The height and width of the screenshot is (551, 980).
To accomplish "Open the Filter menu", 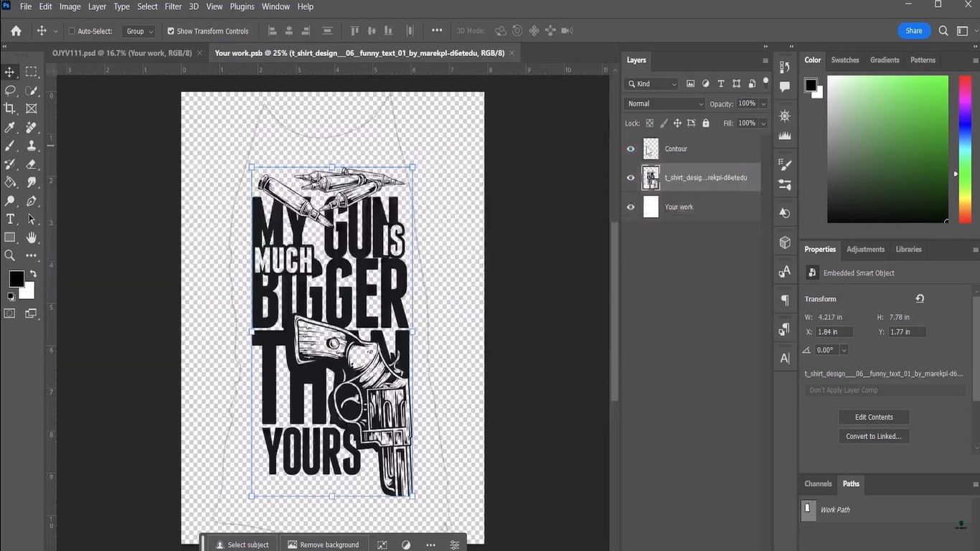I will pos(173,6).
